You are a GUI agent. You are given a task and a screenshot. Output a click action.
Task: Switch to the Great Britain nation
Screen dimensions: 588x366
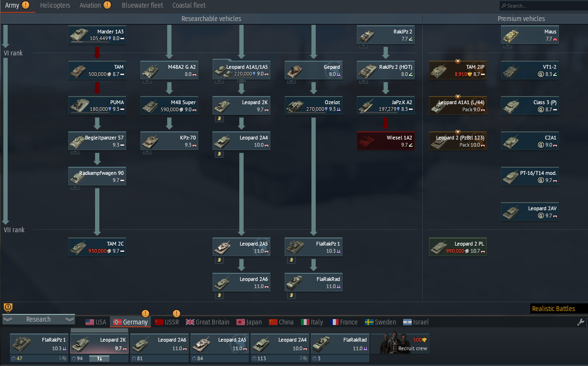[x=208, y=322]
